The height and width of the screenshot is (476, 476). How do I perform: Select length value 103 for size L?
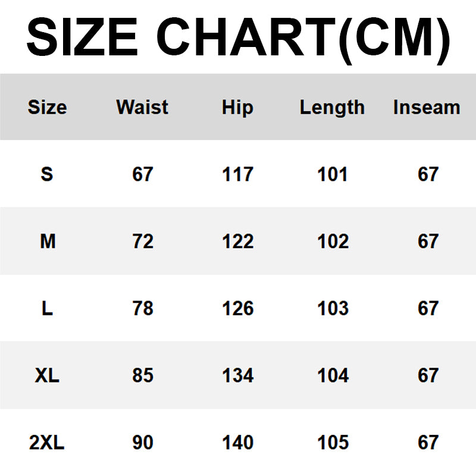[x=333, y=309]
